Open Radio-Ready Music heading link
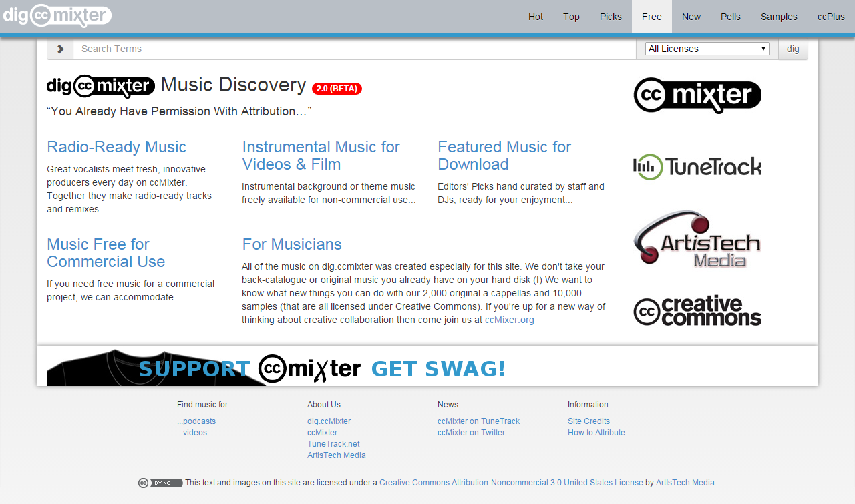 [x=116, y=147]
